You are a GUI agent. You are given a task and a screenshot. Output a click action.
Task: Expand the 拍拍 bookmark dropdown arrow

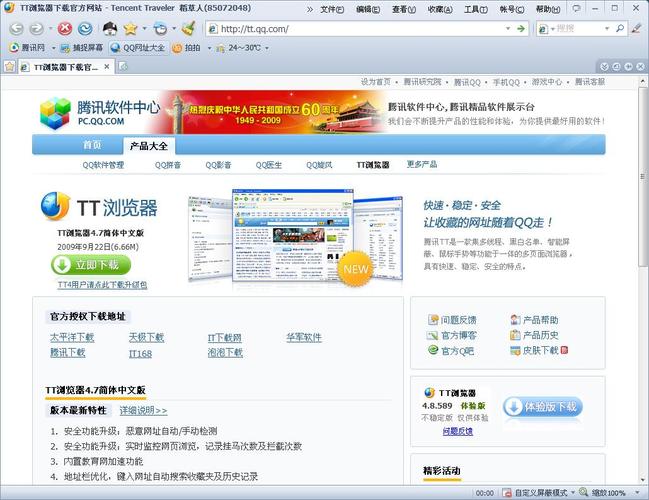point(209,48)
